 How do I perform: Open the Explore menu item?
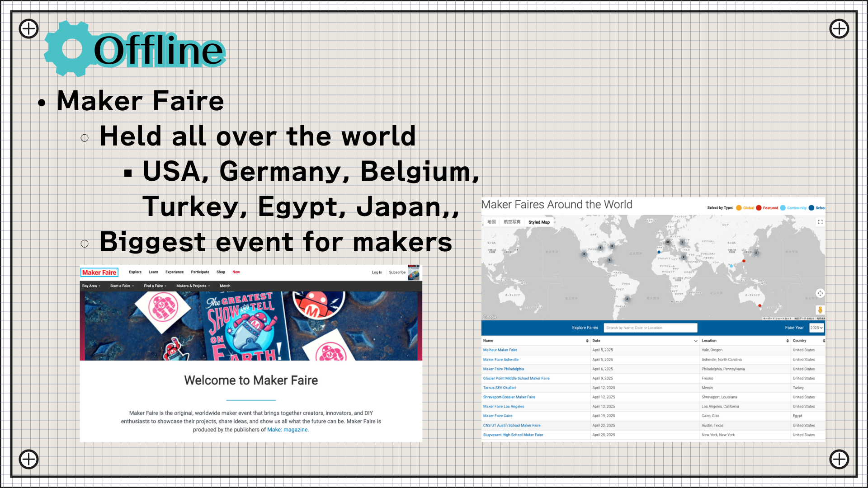135,272
